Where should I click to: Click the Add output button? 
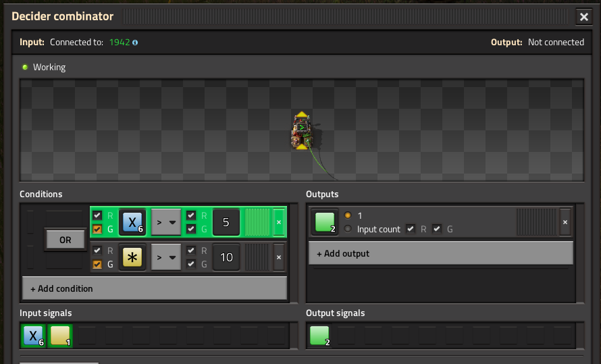coord(441,253)
